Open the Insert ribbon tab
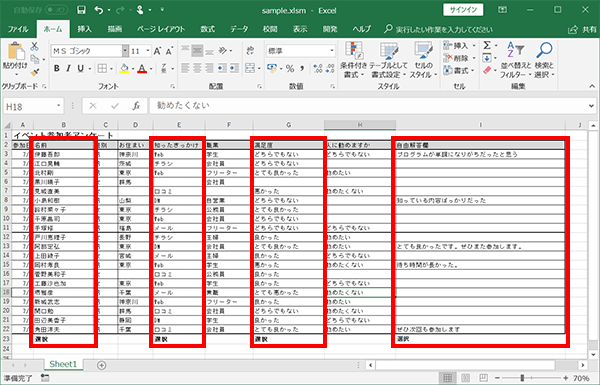 (85, 29)
